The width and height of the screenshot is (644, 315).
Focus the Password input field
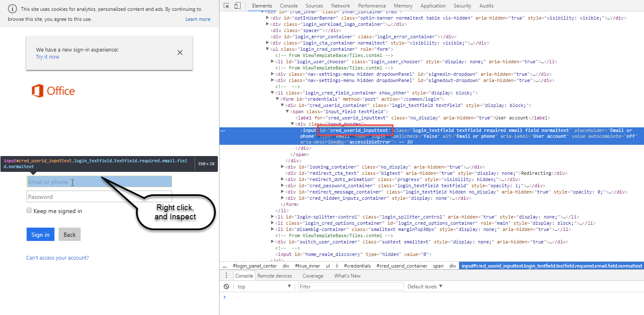click(x=99, y=197)
